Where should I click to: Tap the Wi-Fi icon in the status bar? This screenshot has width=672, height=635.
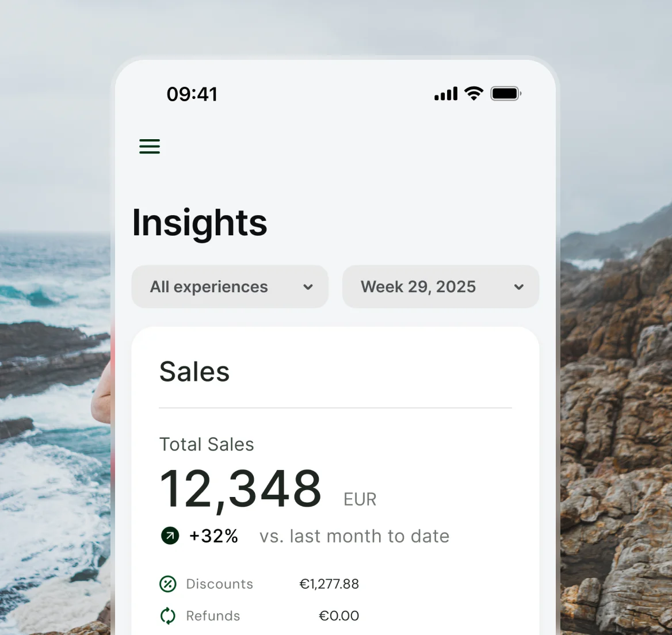pos(473,93)
